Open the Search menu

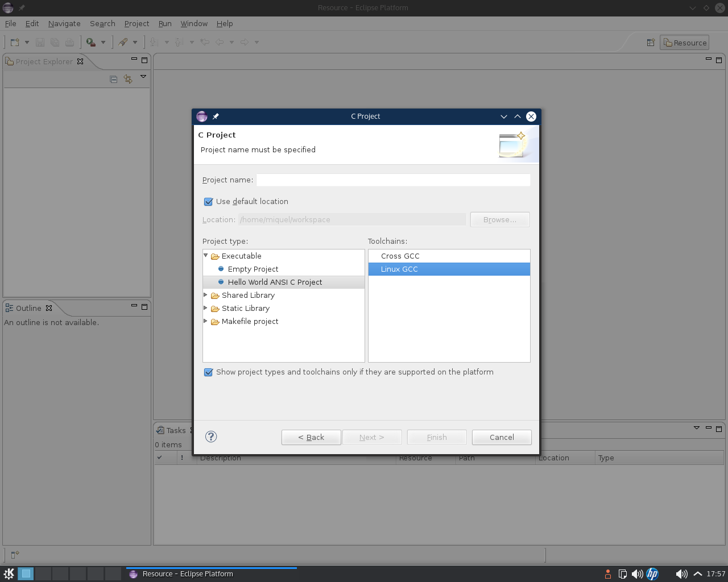(x=102, y=23)
